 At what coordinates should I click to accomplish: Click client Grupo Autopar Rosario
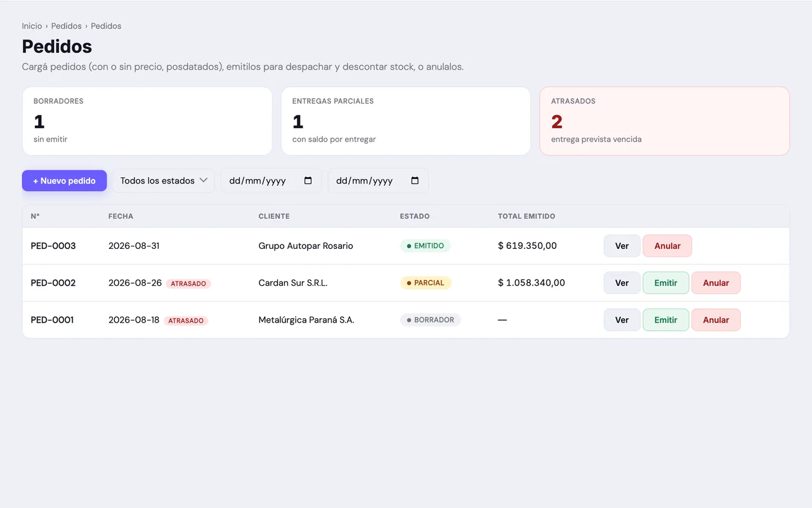pyautogui.click(x=306, y=246)
